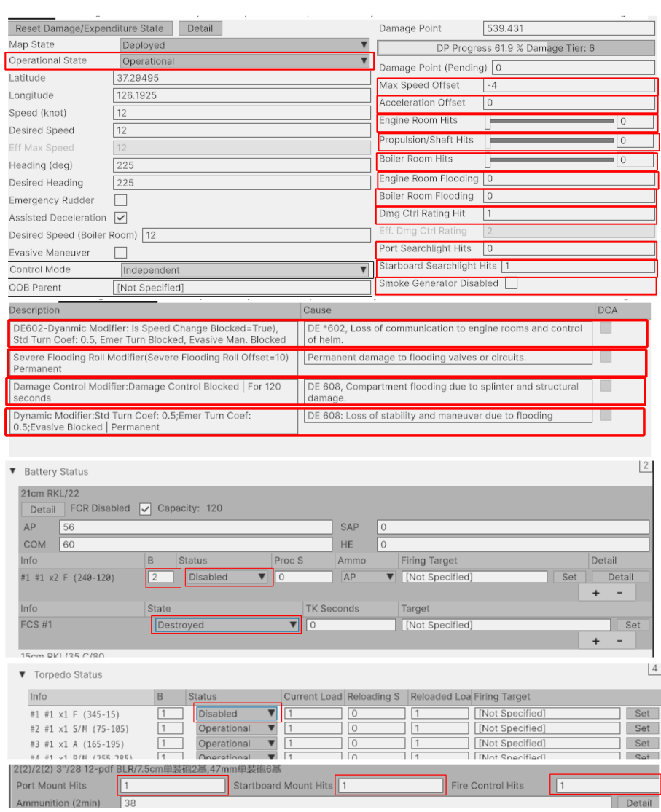Toggle the Evasive Maneuver checkbox

[121, 252]
